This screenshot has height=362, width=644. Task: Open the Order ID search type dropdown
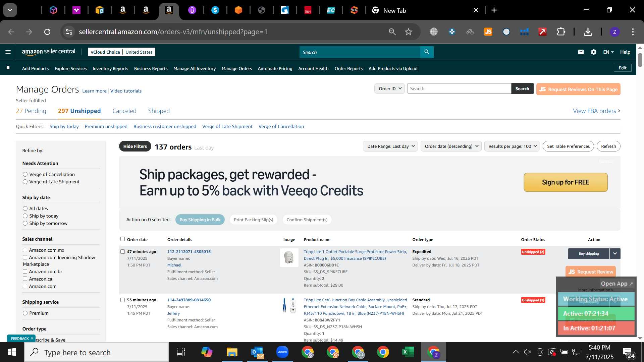[389, 88]
